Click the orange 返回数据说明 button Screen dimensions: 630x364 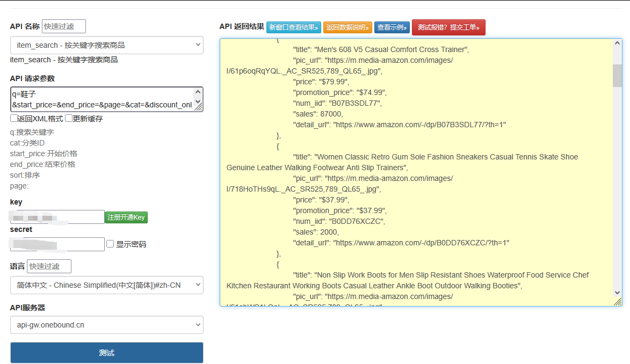tap(347, 27)
